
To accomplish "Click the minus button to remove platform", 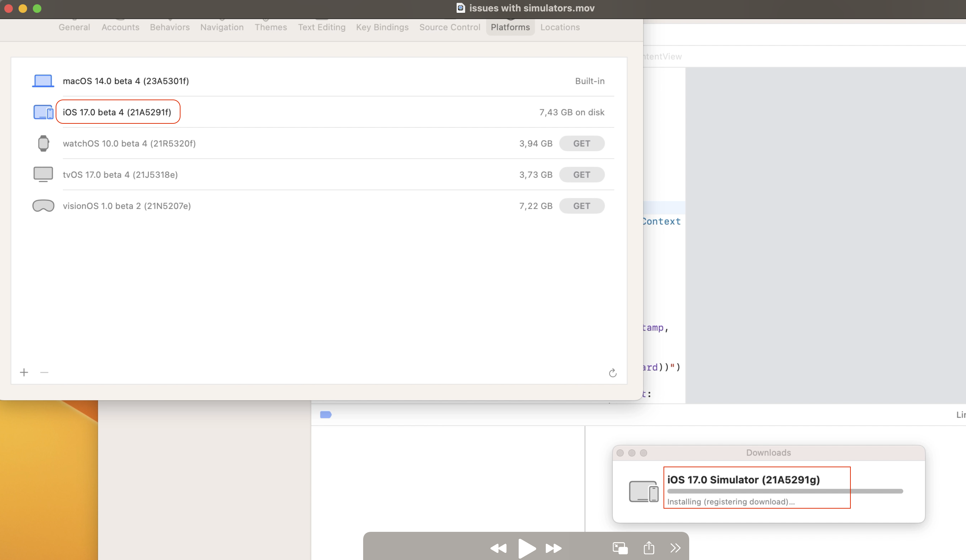I will point(45,372).
